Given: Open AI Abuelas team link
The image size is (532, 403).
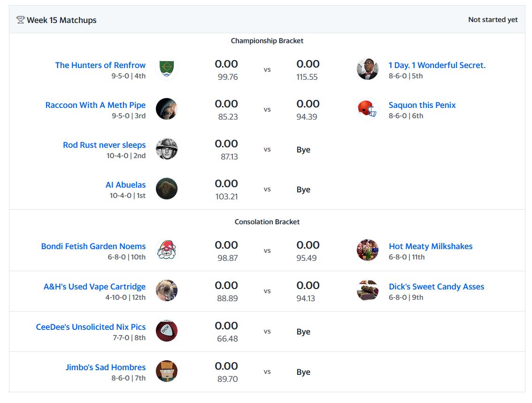Looking at the screenshot, I should [x=125, y=185].
